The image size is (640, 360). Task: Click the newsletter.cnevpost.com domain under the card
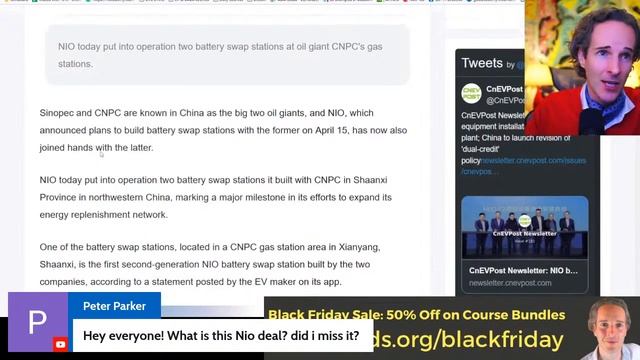click(510, 283)
